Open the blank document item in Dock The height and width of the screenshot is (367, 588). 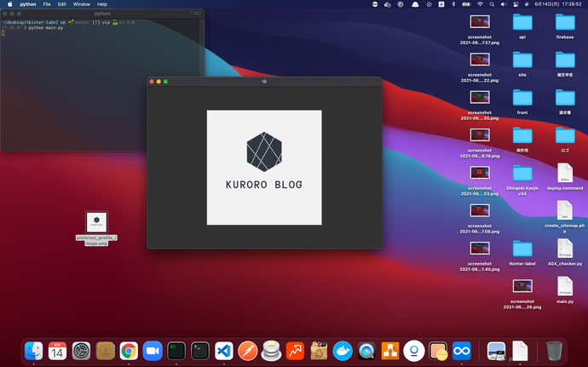click(x=520, y=352)
